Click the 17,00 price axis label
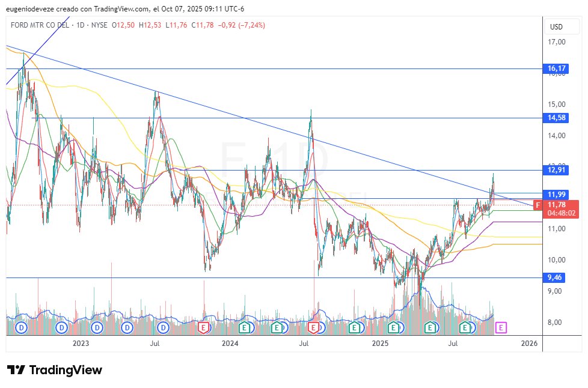The width and height of the screenshot is (588, 388). pyautogui.click(x=557, y=42)
